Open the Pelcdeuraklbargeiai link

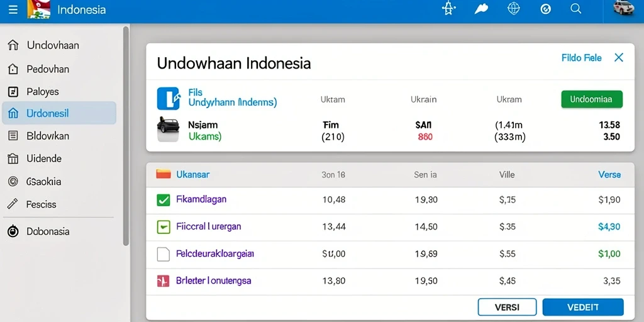coord(215,254)
